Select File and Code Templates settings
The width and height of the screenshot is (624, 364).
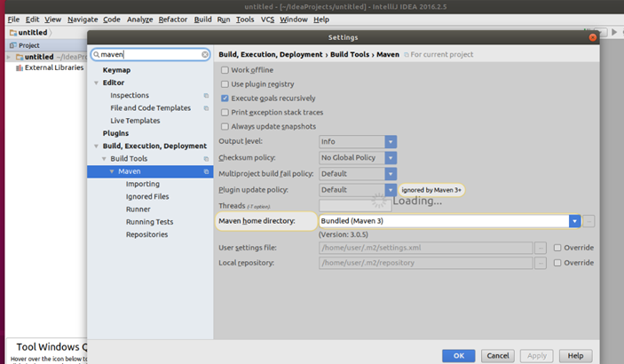point(150,108)
